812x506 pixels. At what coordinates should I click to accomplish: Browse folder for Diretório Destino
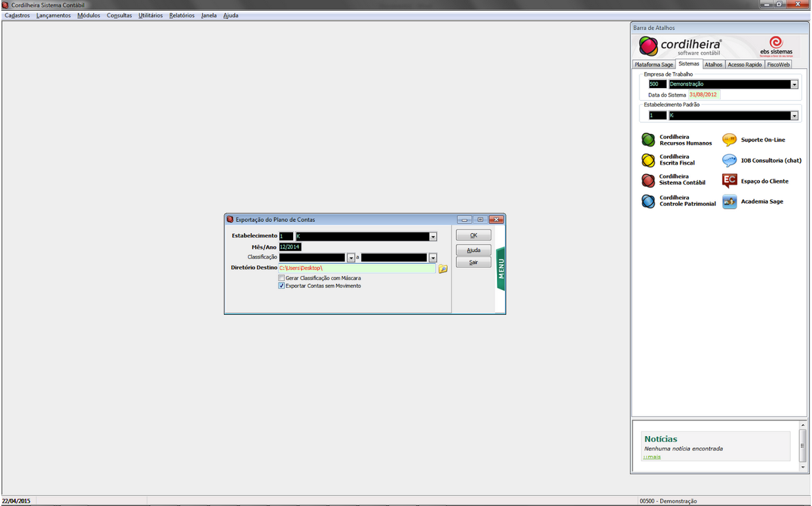[442, 269]
